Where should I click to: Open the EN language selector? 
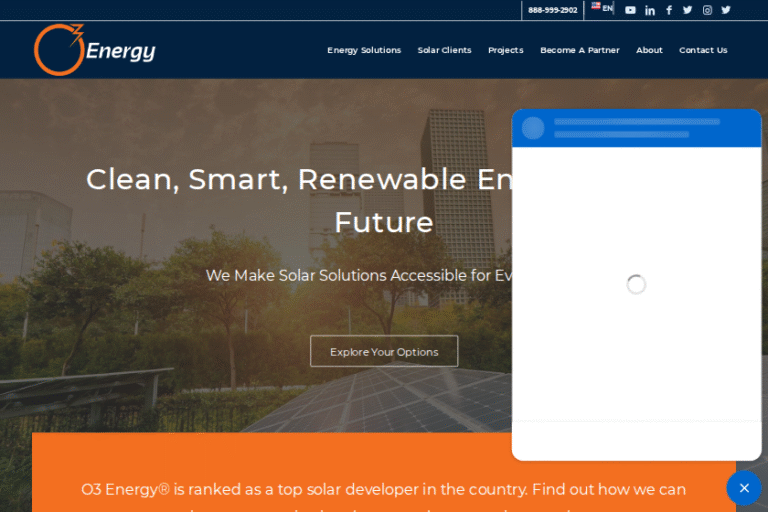(602, 8)
